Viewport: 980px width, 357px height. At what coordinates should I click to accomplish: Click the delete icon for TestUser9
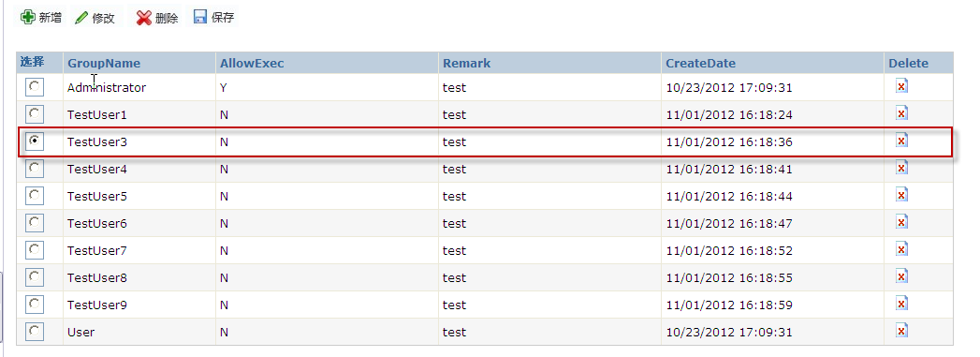click(x=901, y=304)
